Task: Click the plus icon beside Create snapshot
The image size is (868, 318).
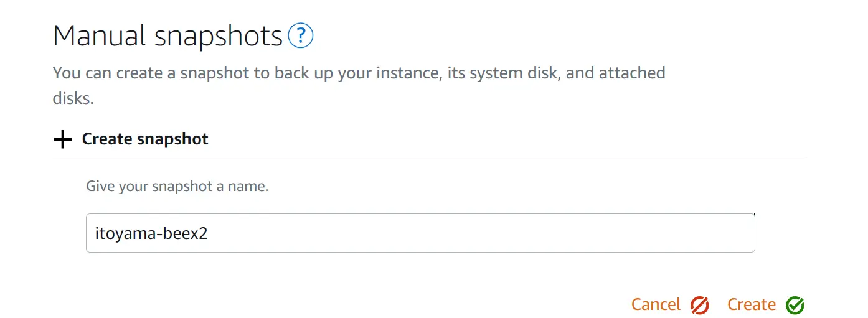Action: click(62, 139)
